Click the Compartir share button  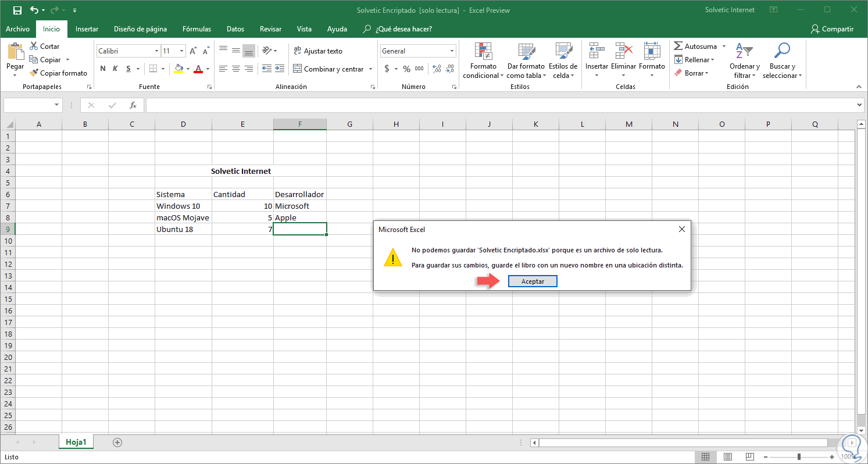[x=832, y=29]
